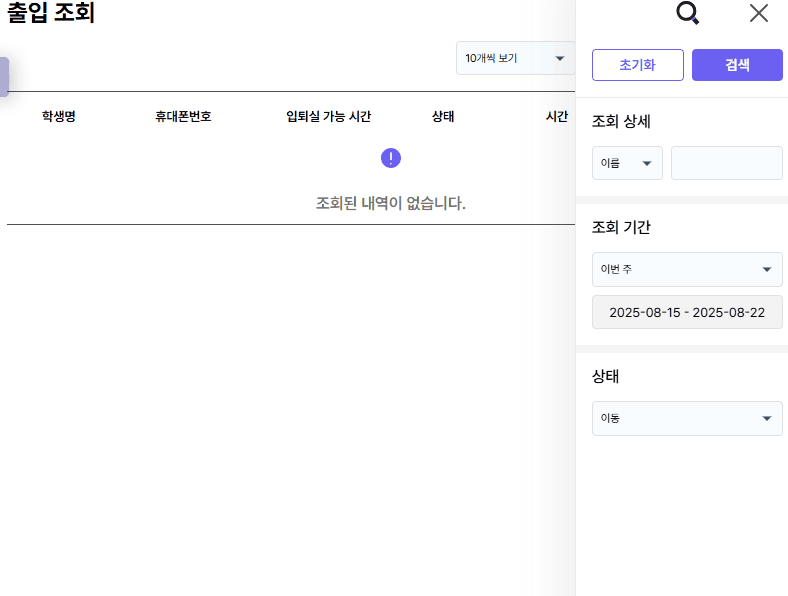Click the 학생명 column header
788x596 pixels.
pyautogui.click(x=59, y=117)
